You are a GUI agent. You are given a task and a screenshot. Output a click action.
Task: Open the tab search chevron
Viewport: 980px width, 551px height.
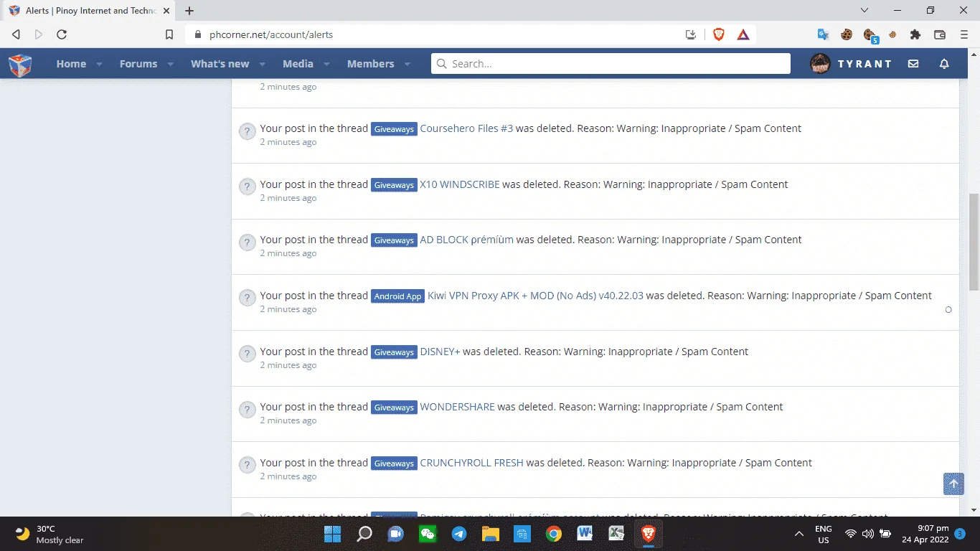point(864,11)
